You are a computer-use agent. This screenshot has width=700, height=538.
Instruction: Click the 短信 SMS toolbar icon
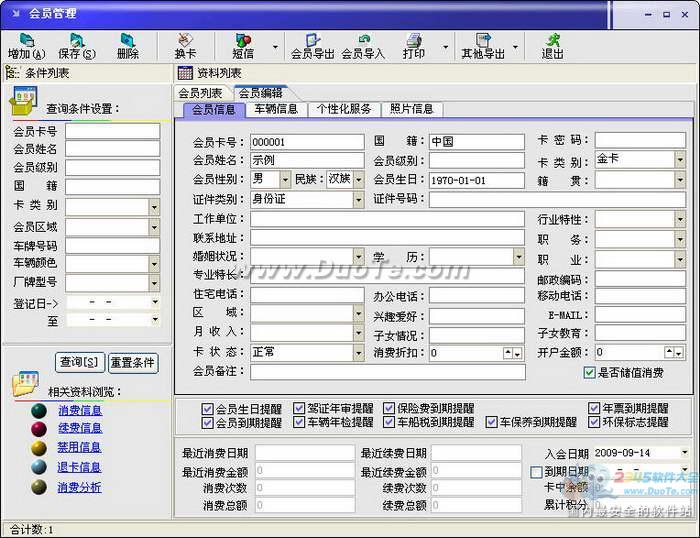pos(243,46)
